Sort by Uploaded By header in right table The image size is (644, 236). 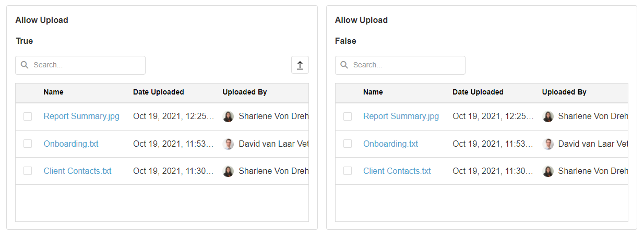(x=564, y=92)
